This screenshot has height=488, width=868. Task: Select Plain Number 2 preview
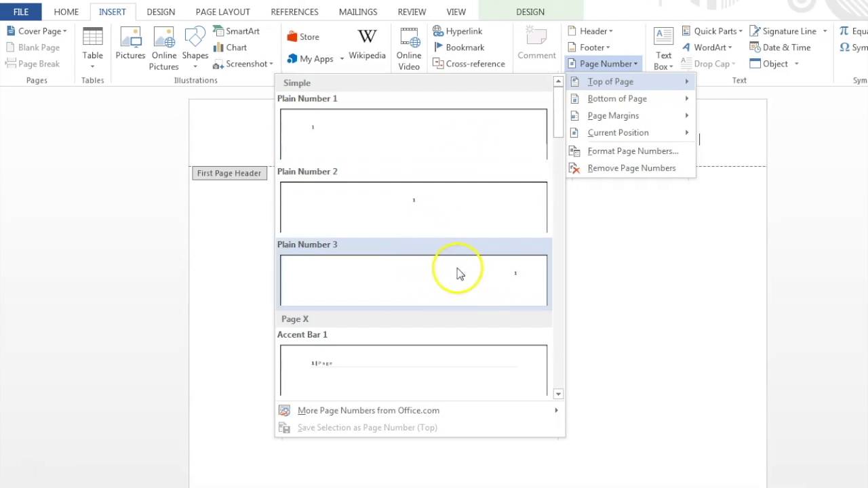414,207
